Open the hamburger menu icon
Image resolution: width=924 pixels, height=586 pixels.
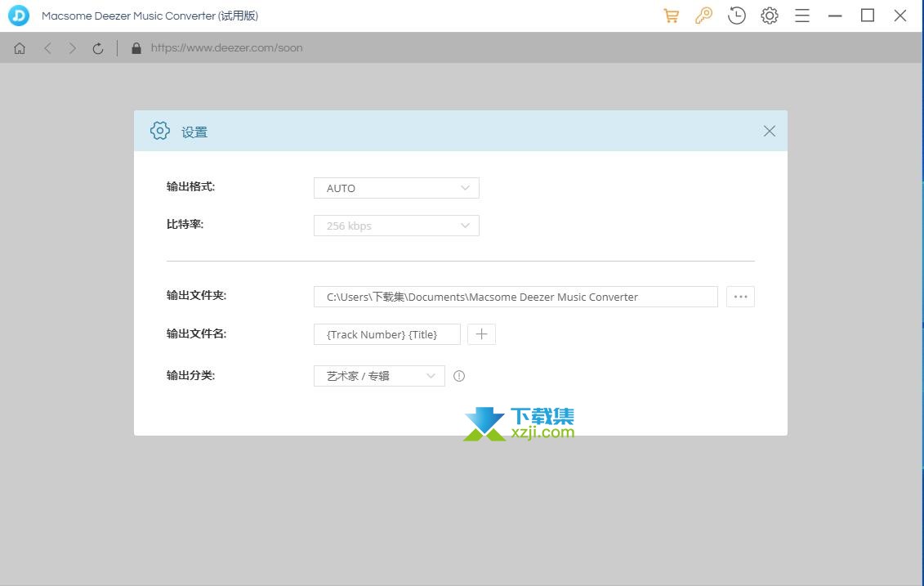pyautogui.click(x=802, y=16)
